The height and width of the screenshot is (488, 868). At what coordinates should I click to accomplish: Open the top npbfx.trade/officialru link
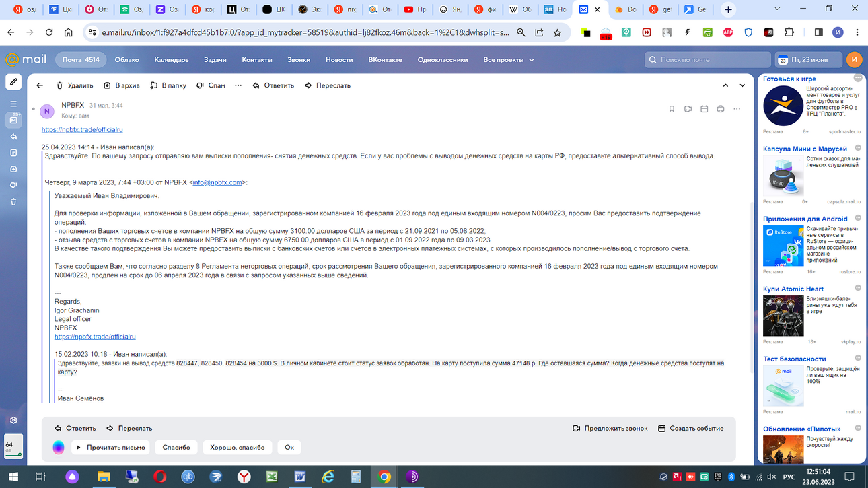[x=82, y=130]
